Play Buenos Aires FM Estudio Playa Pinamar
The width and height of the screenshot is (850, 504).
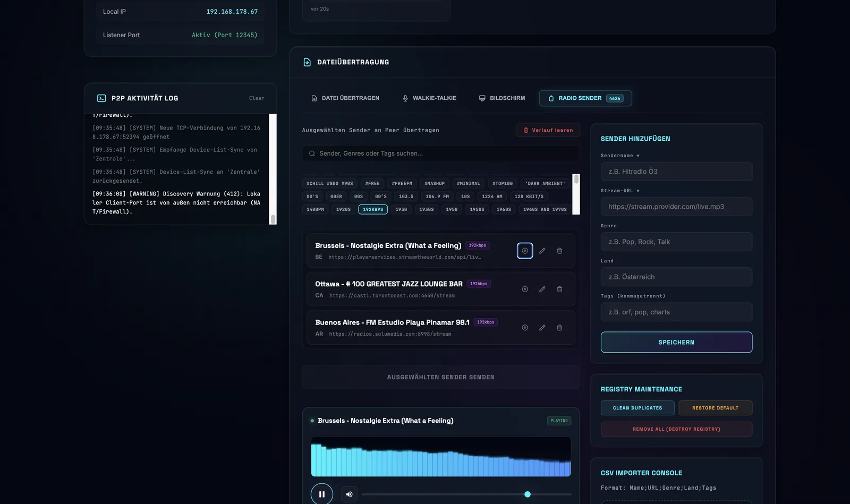click(x=525, y=328)
